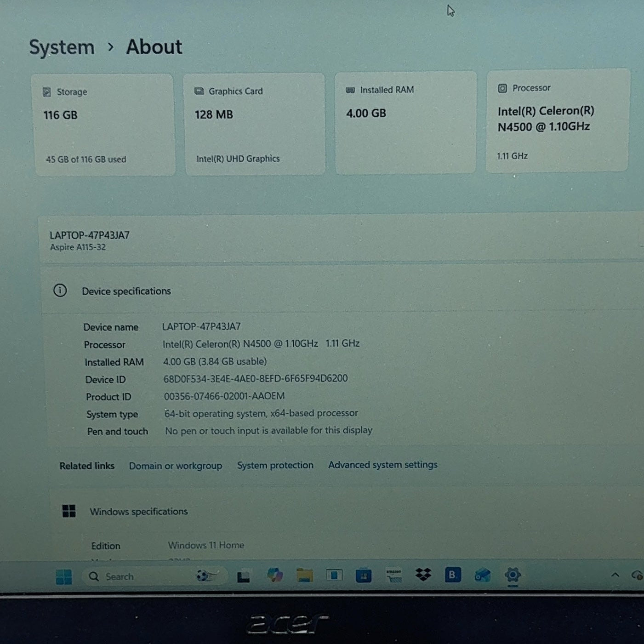
Task: Select the LAPTOP-47P43JA7 header name
Action: pos(90,235)
